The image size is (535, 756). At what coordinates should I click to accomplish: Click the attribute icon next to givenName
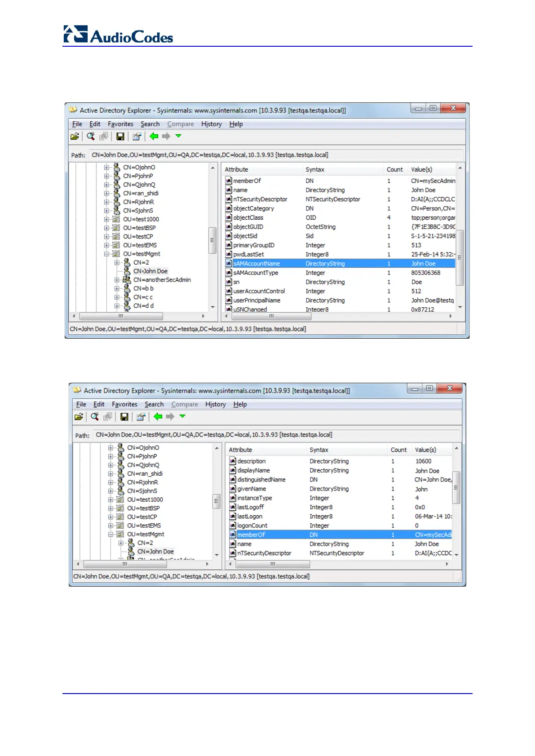coord(233,489)
